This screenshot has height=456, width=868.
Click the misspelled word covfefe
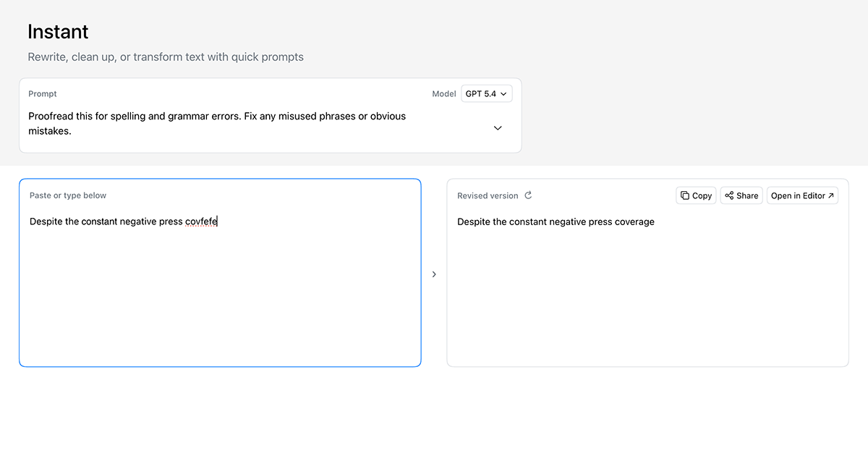pyautogui.click(x=201, y=221)
